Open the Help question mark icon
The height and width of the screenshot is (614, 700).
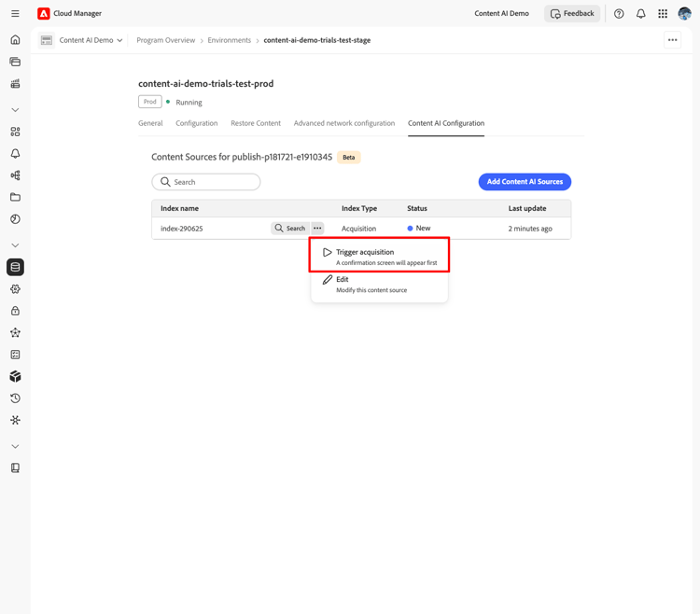click(619, 14)
